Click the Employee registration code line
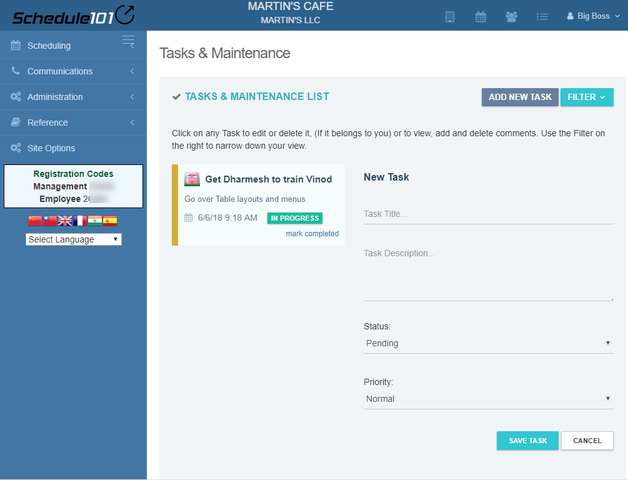Viewport: 628px width, 480px height. coord(73,199)
